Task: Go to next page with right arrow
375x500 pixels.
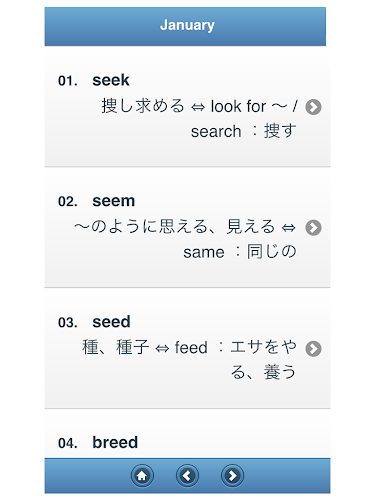Action: 232,475
